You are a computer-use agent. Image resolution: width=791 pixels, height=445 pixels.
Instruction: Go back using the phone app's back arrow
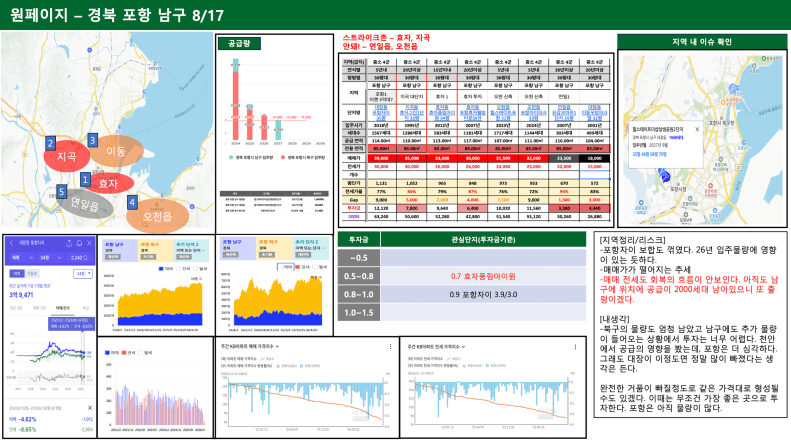tap(12, 243)
